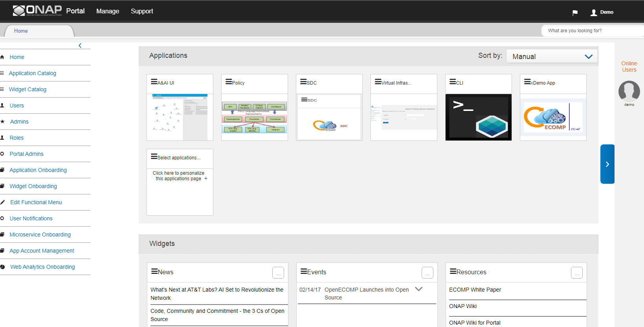The image size is (644, 327).
Task: Open the Select applications tile menu icon
Action: point(154,157)
